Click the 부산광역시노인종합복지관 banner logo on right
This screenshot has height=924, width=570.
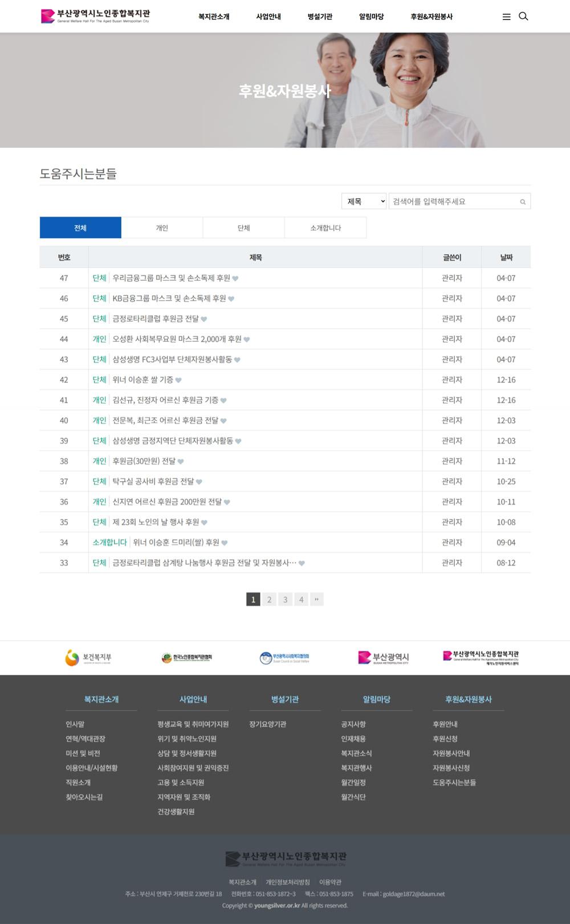coord(481,658)
